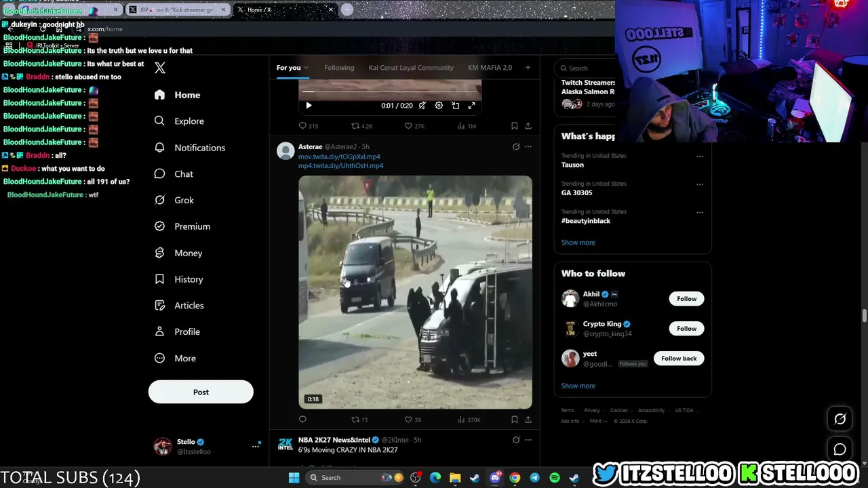Screen dimensions: 868x488
Task: Click the Post button
Action: [x=201, y=392]
